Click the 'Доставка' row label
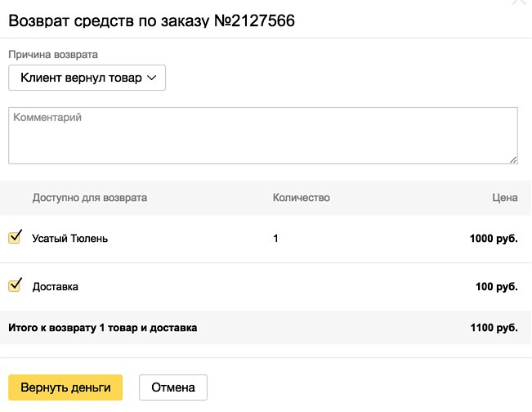This screenshot has width=532, height=412. (56, 287)
